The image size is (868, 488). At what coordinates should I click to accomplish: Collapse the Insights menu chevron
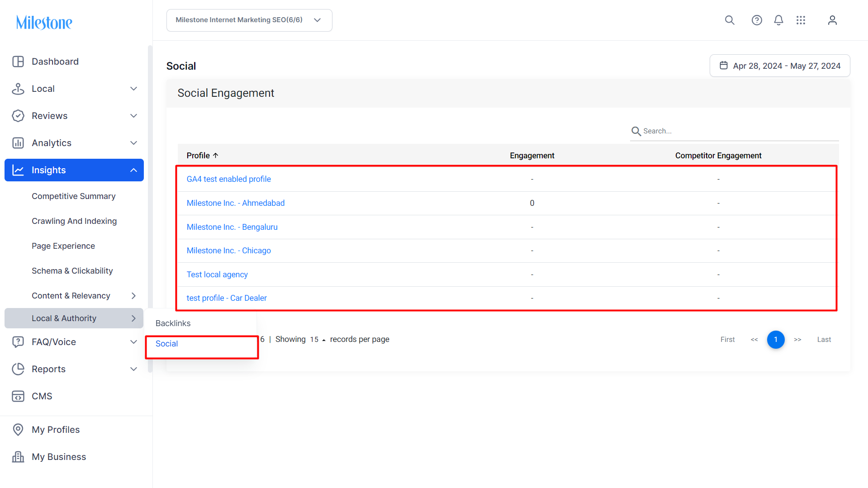[x=133, y=170]
